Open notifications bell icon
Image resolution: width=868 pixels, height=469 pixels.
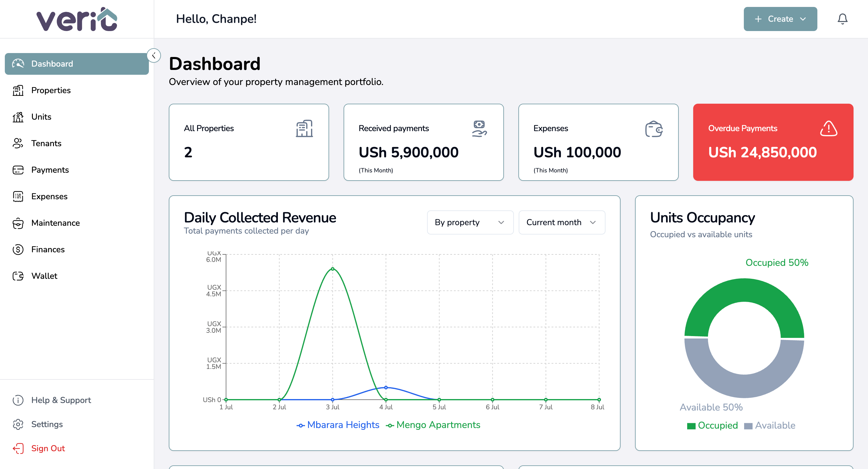pyautogui.click(x=842, y=19)
